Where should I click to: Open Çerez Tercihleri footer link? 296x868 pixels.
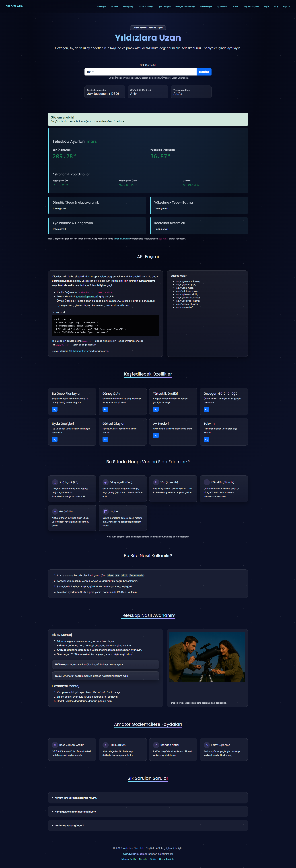[x=167, y=859]
